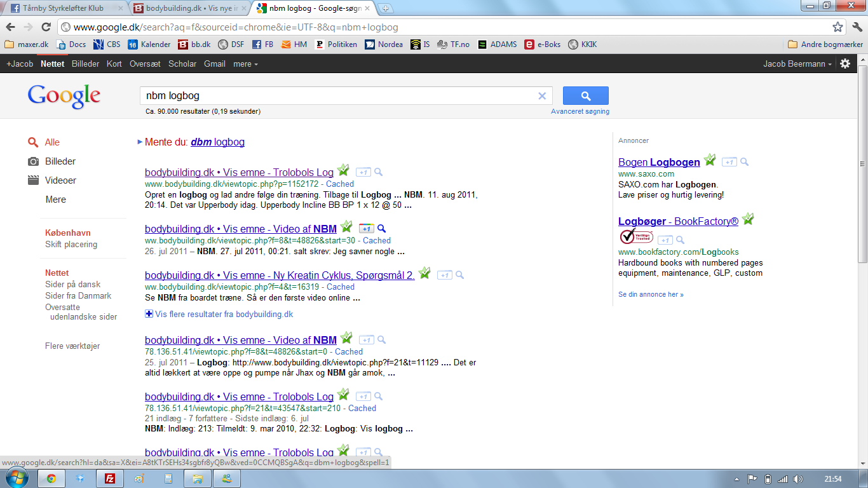868x488 pixels.
Task: Open the FB bookmark
Action: [x=262, y=44]
